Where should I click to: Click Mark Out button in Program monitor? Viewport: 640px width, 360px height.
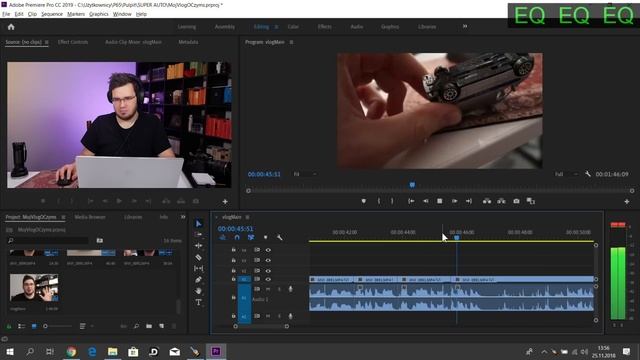click(x=392, y=201)
